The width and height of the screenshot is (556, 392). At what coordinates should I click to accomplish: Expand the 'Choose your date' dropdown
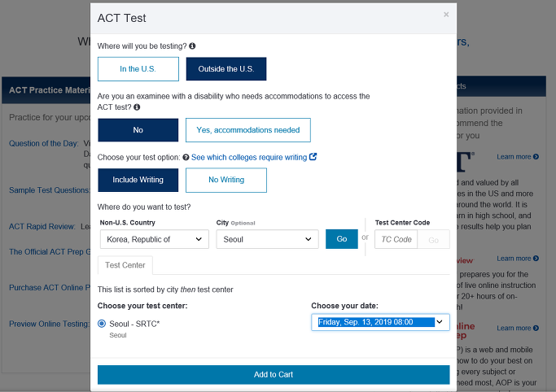point(380,322)
